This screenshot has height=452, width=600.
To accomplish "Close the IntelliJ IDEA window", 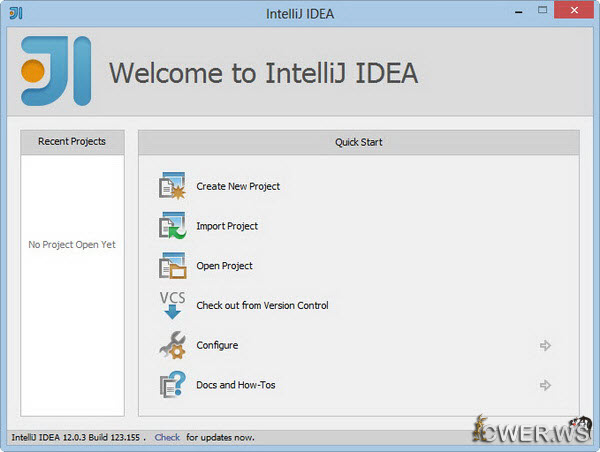I will tap(574, 10).
